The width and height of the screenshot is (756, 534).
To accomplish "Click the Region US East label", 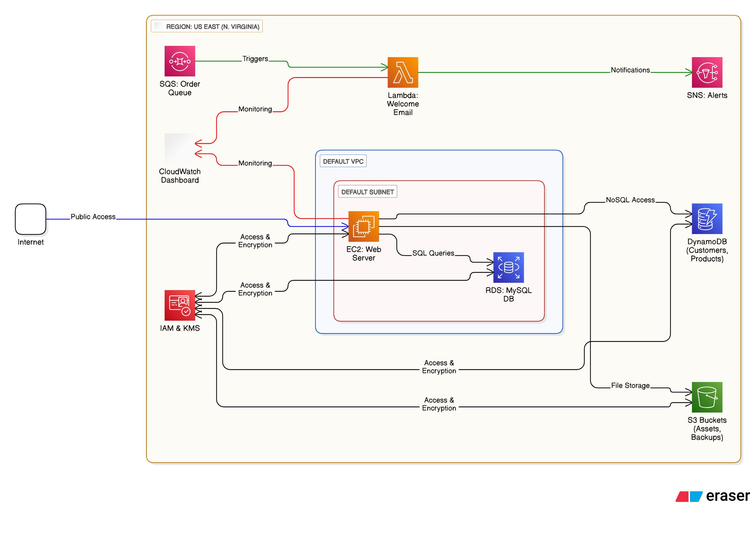I will (x=207, y=26).
